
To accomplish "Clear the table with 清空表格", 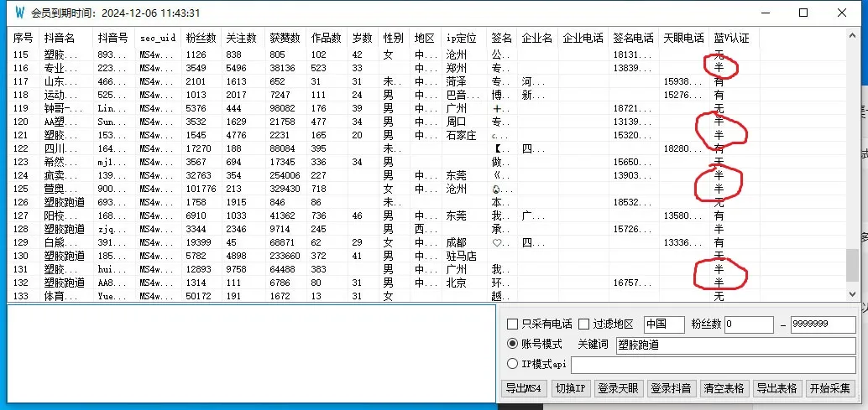I will click(724, 388).
